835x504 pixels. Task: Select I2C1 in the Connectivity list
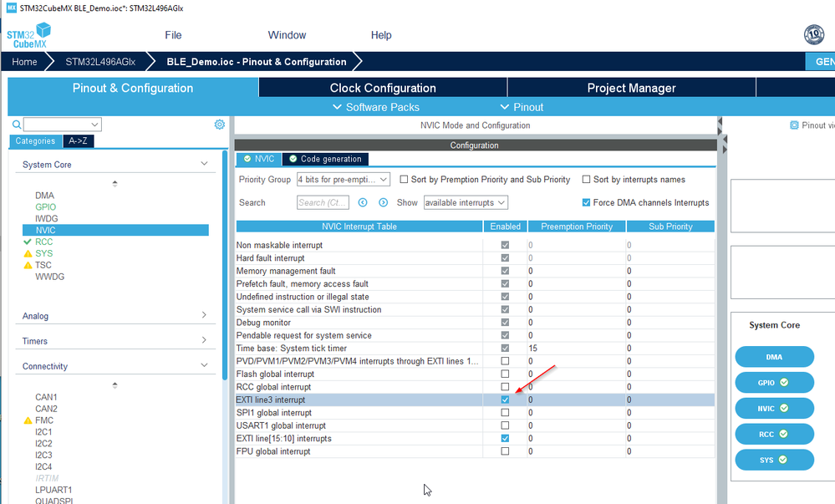tap(43, 431)
